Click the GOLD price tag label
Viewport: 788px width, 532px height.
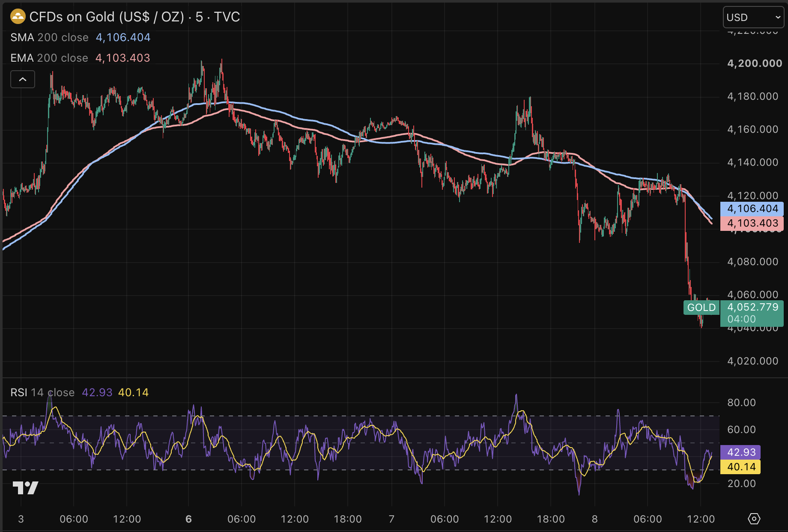pos(701,308)
